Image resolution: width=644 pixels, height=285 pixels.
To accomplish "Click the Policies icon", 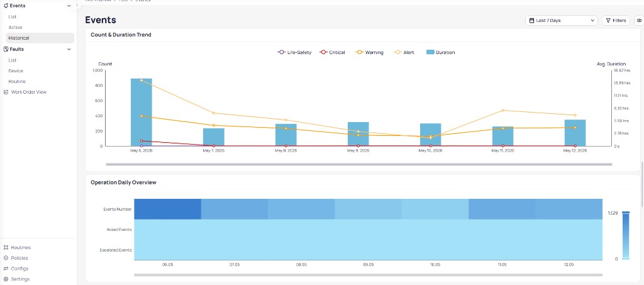I will 6,258.
